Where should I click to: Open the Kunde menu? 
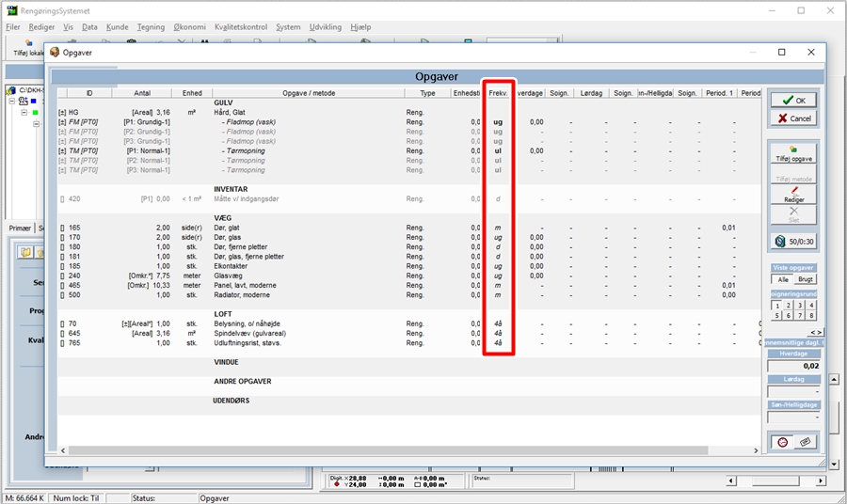[118, 27]
